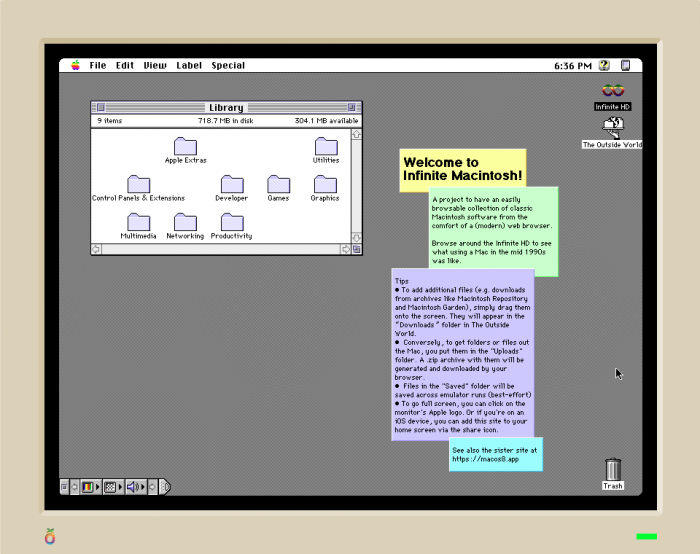
Task: Click the "304.1 MB available" header text
Action: coord(326,121)
